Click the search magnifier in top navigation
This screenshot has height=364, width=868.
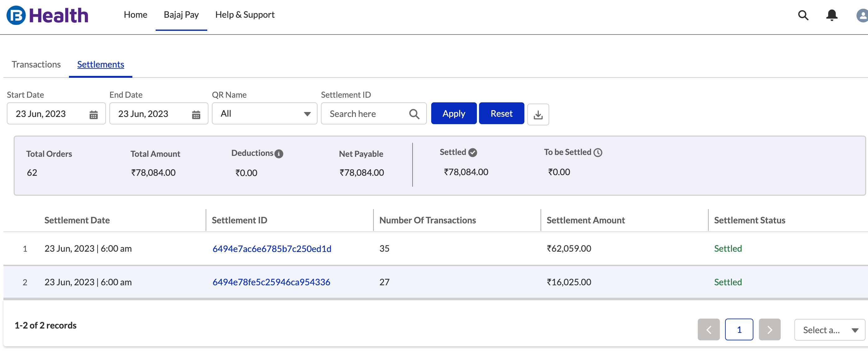click(x=803, y=15)
